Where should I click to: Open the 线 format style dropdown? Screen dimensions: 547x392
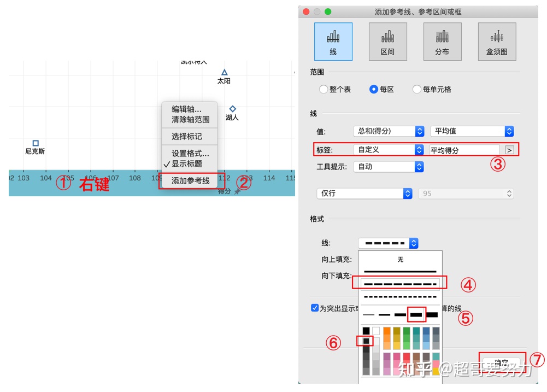click(x=388, y=243)
